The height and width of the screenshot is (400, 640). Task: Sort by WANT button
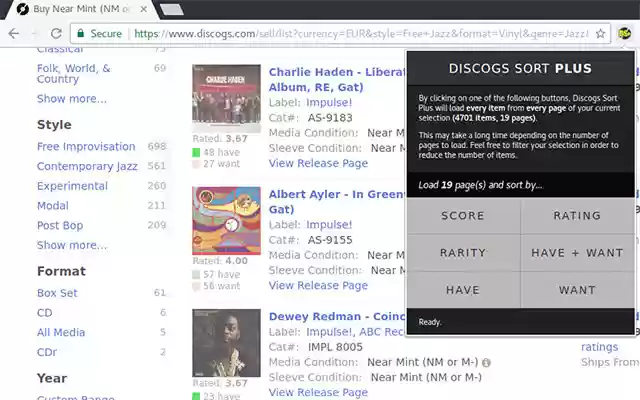tap(578, 290)
